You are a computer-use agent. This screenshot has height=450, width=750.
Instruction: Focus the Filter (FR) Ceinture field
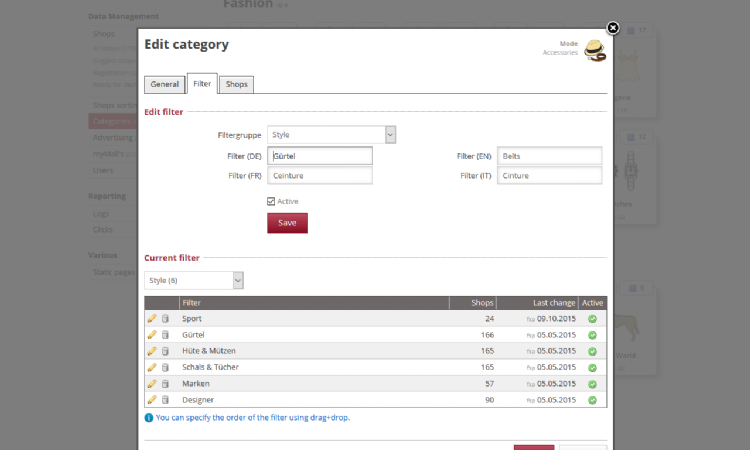pyautogui.click(x=319, y=176)
